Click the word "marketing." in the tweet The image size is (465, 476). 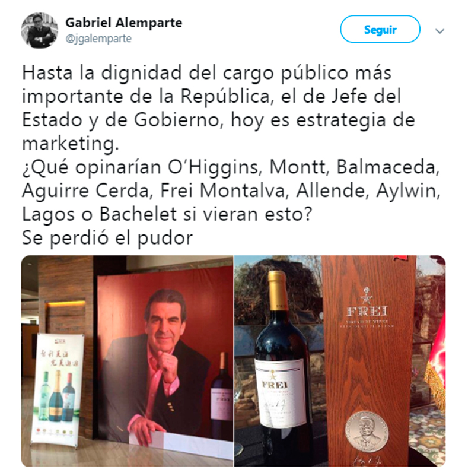71,143
